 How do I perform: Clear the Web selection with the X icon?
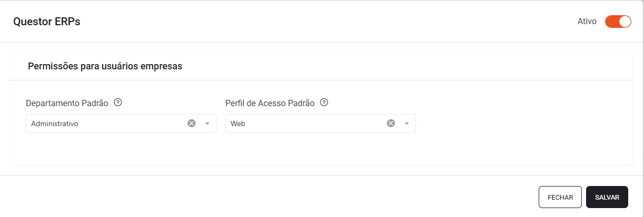(391, 123)
